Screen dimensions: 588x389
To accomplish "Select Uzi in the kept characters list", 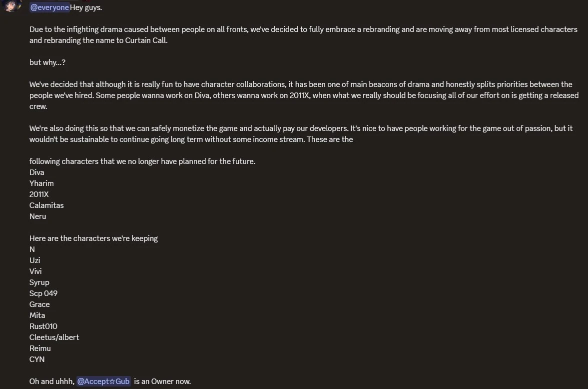I will [x=35, y=260].
